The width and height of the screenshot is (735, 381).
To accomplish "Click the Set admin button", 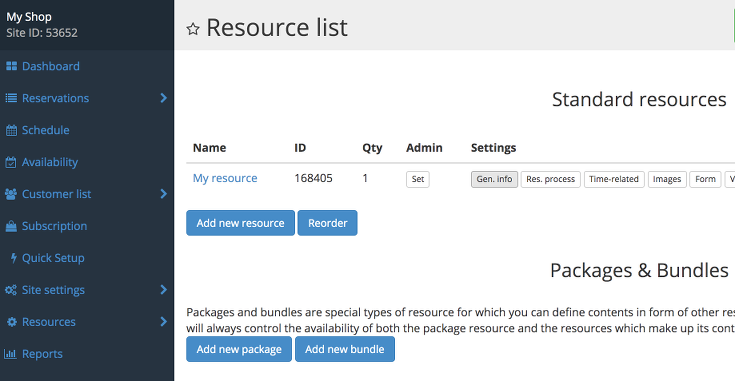I will click(x=418, y=179).
